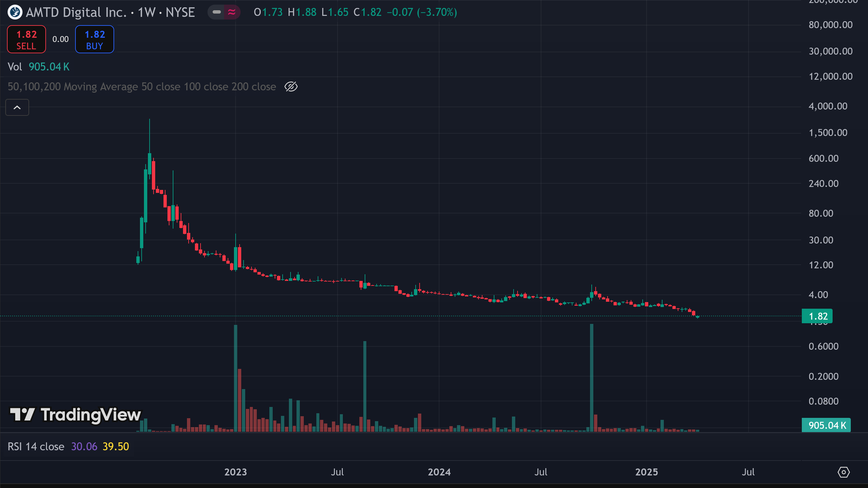Image resolution: width=868 pixels, height=488 pixels.
Task: Toggle Moving Average indicator visibility eye
Action: 291,87
